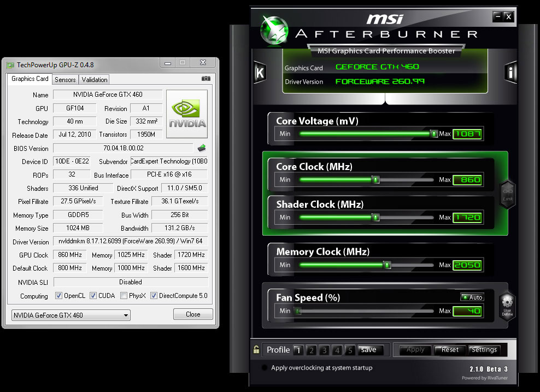Screen dimensions: 540x392
Task: Switch to the Validation tab
Action: (x=95, y=80)
